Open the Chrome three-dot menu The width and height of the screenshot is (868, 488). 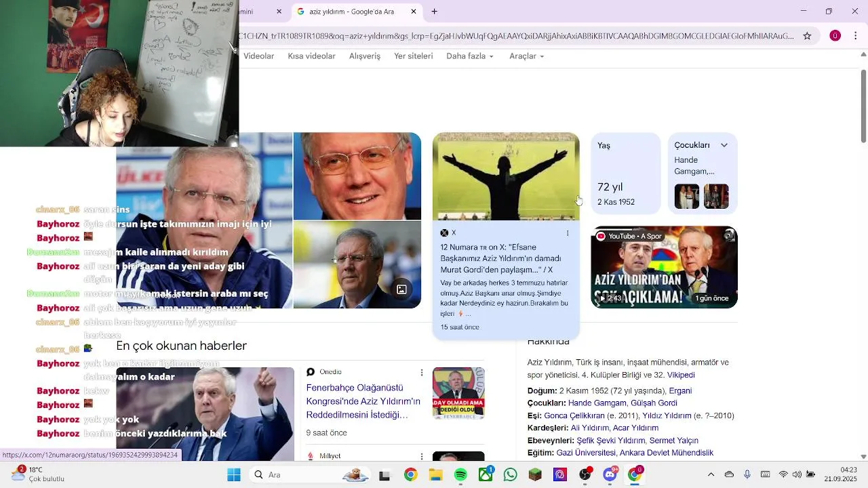point(856,36)
